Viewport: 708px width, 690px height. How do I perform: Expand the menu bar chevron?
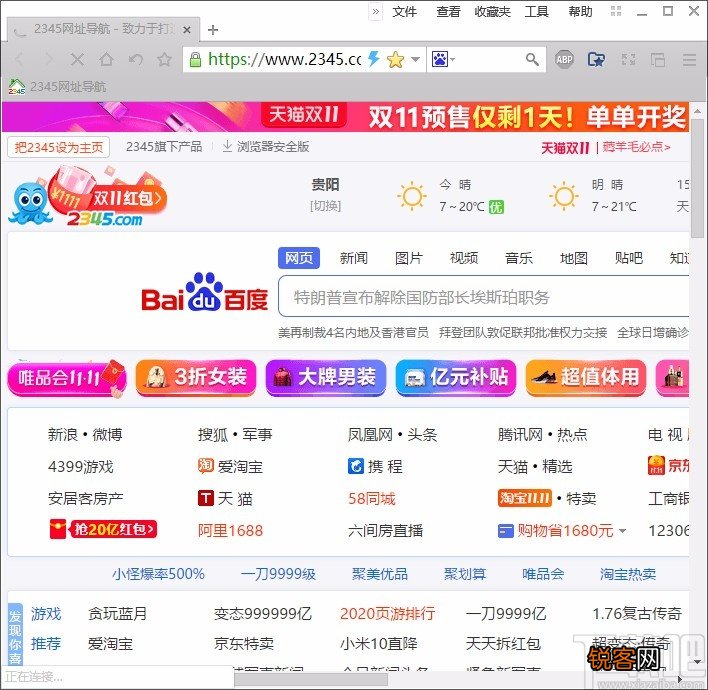pyautogui.click(x=376, y=11)
